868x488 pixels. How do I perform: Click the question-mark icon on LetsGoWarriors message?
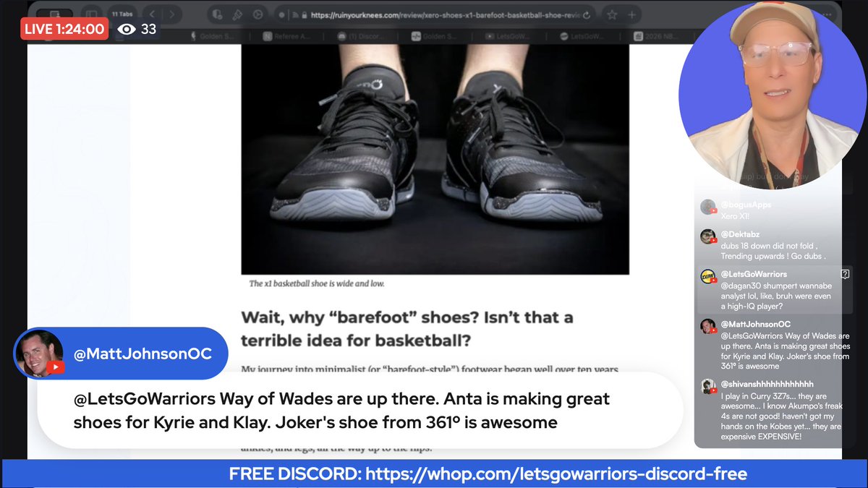845,274
